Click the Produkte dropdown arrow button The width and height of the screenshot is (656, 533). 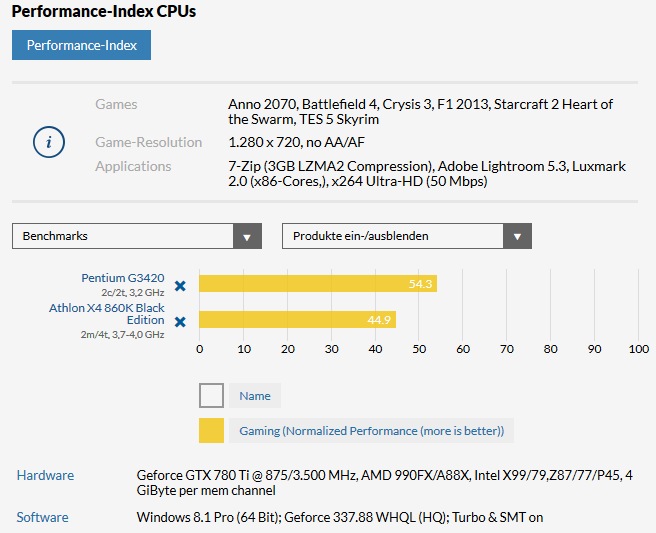coord(518,236)
